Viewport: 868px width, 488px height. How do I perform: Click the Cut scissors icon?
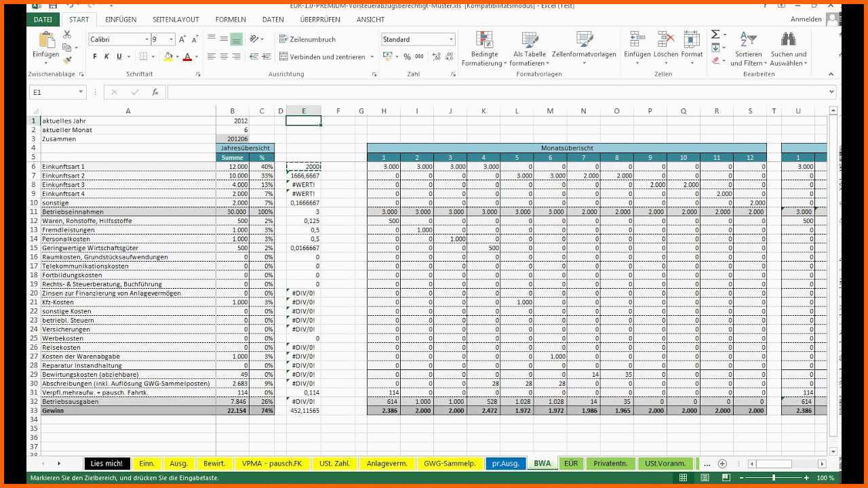[66, 35]
